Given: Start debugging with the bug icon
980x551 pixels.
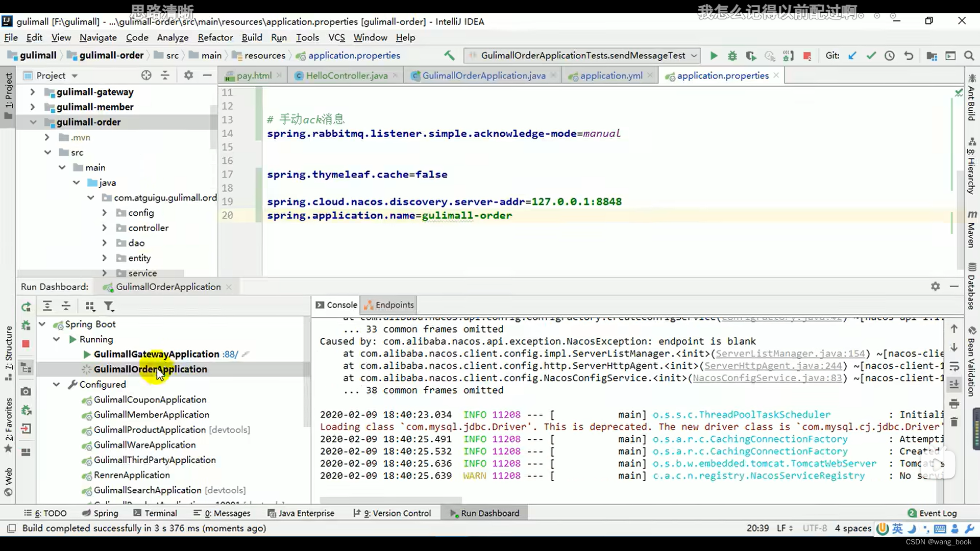Looking at the screenshot, I should click(x=732, y=56).
